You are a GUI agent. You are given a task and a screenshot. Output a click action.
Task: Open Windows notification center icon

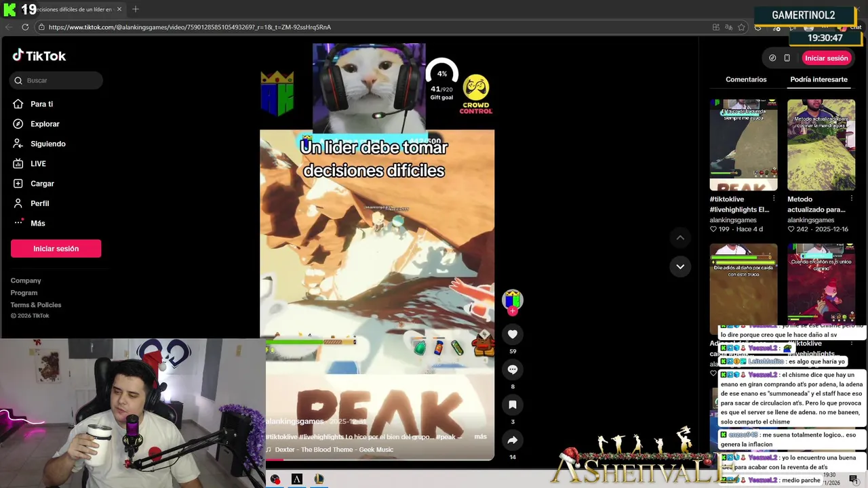854,479
